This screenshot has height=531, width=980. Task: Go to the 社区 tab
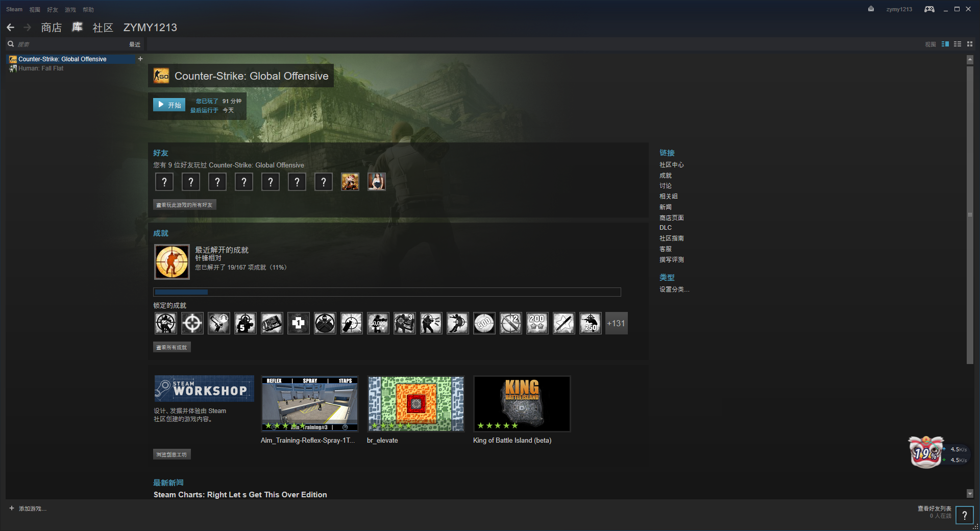[x=103, y=28]
